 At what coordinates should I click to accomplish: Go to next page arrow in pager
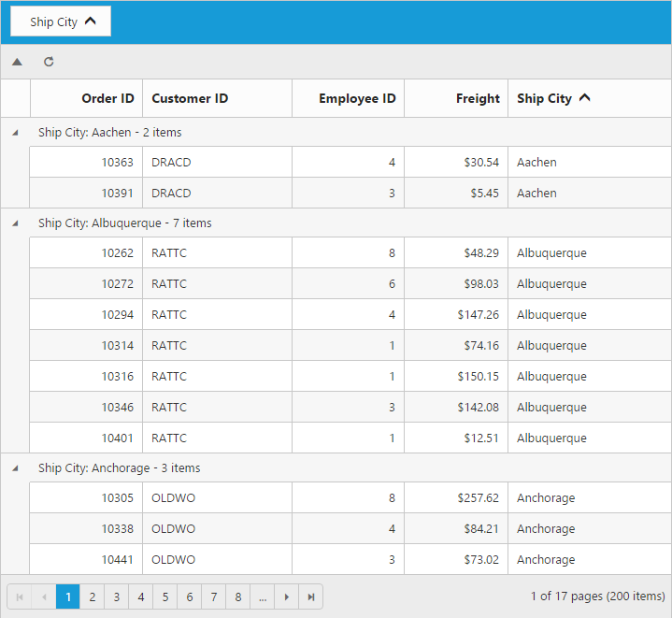(x=287, y=597)
